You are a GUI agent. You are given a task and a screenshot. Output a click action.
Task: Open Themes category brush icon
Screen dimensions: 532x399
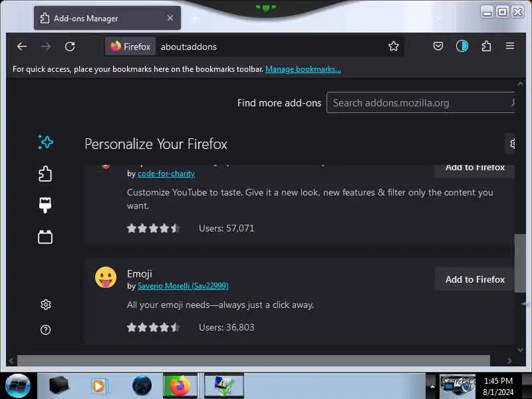45,205
